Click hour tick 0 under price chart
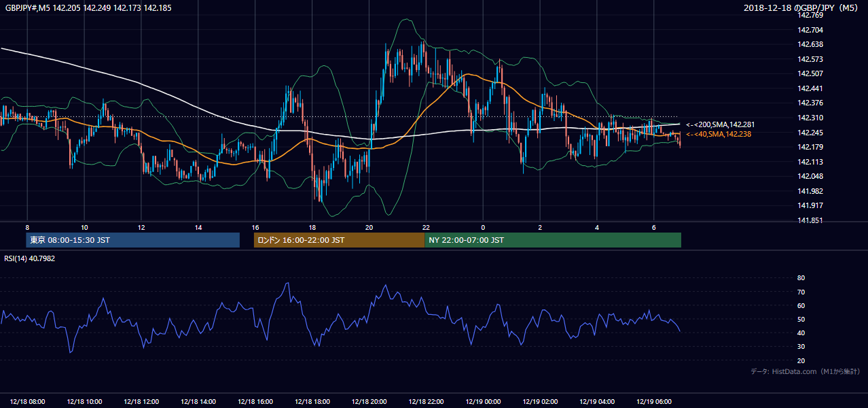The width and height of the screenshot is (868, 408). [x=483, y=227]
